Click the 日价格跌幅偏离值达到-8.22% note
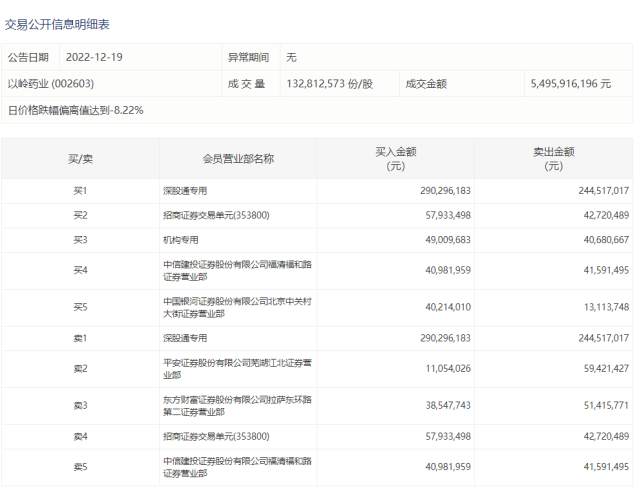Viewport: 641px width, 494px height. (x=76, y=110)
